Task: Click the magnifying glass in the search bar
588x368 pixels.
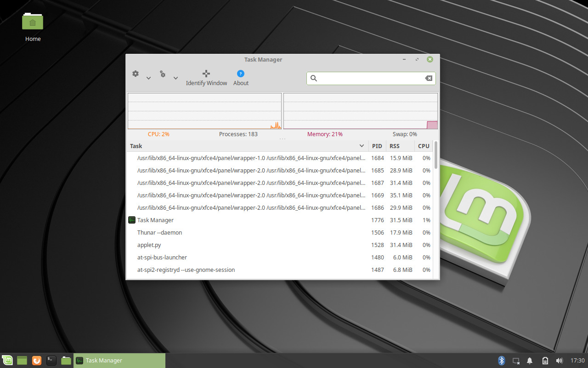Action: pyautogui.click(x=313, y=78)
